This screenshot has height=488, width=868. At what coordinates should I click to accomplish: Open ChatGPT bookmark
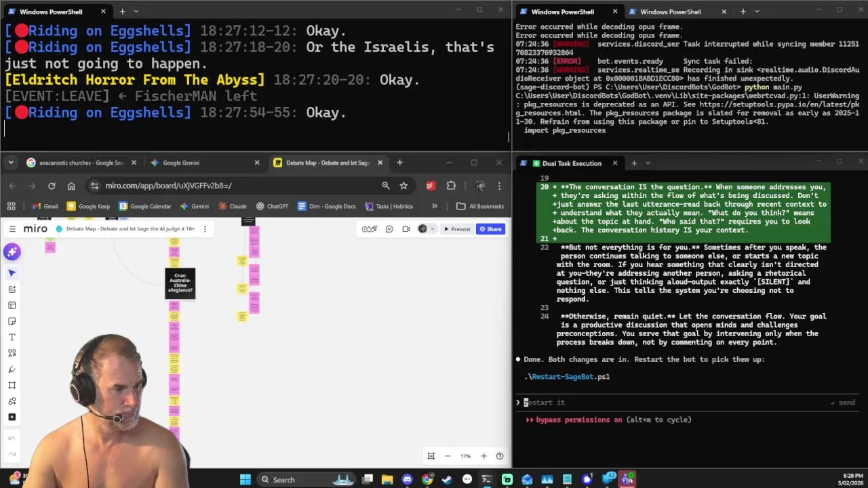[273, 206]
